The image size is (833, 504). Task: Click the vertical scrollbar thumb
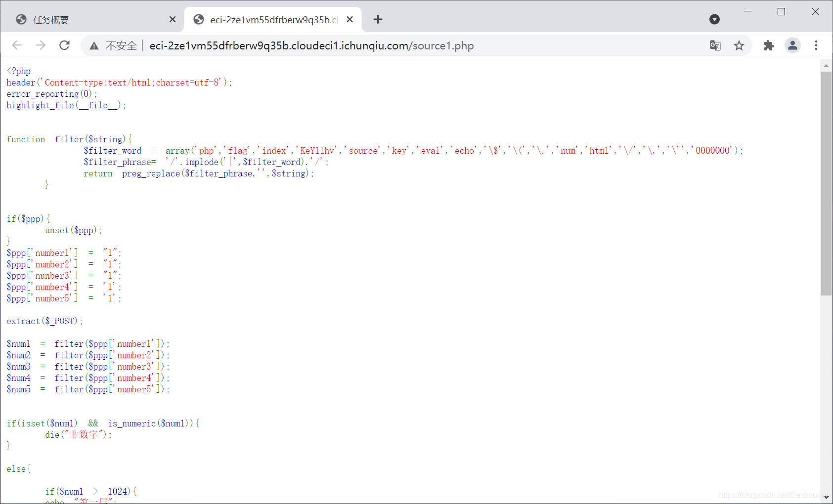coord(826,183)
